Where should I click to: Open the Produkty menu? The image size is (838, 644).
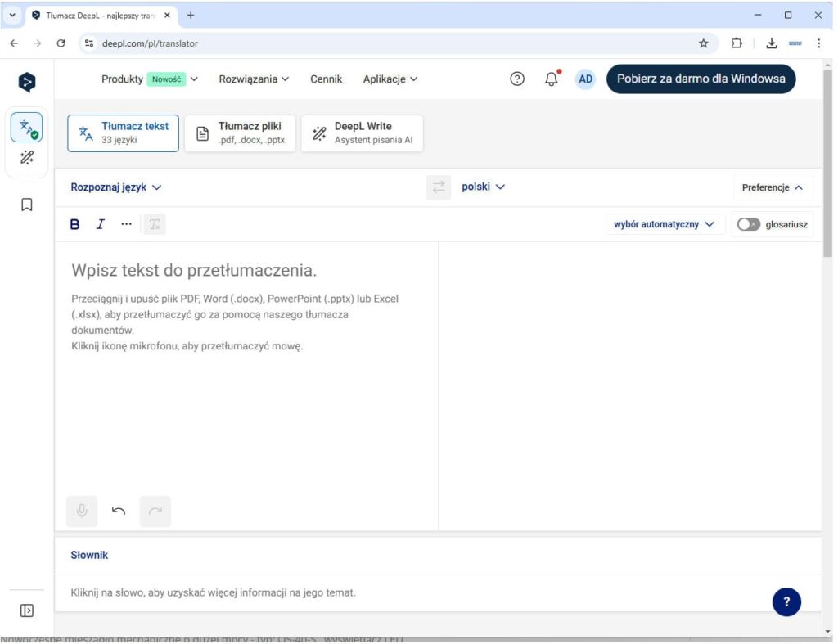pyautogui.click(x=150, y=79)
